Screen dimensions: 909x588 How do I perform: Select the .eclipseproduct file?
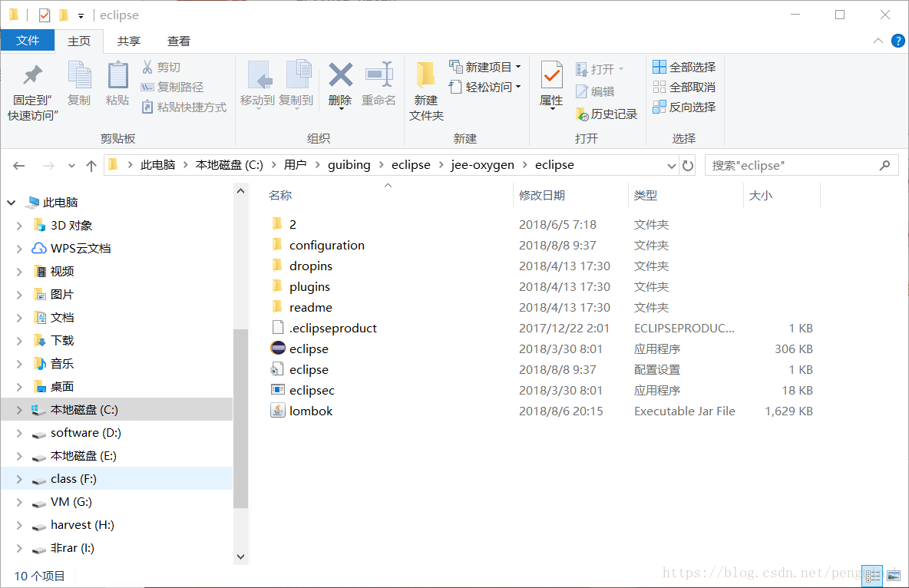click(332, 329)
